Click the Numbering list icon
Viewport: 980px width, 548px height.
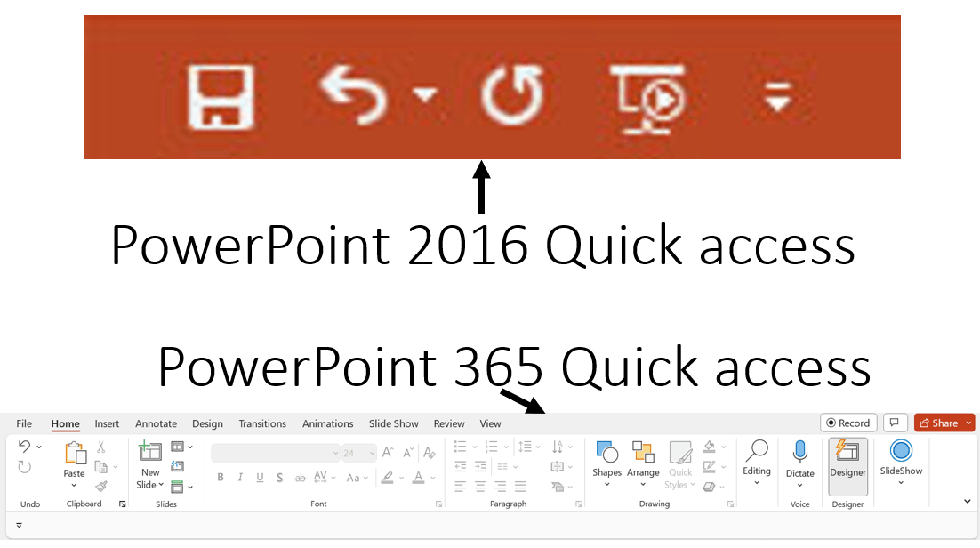492,447
